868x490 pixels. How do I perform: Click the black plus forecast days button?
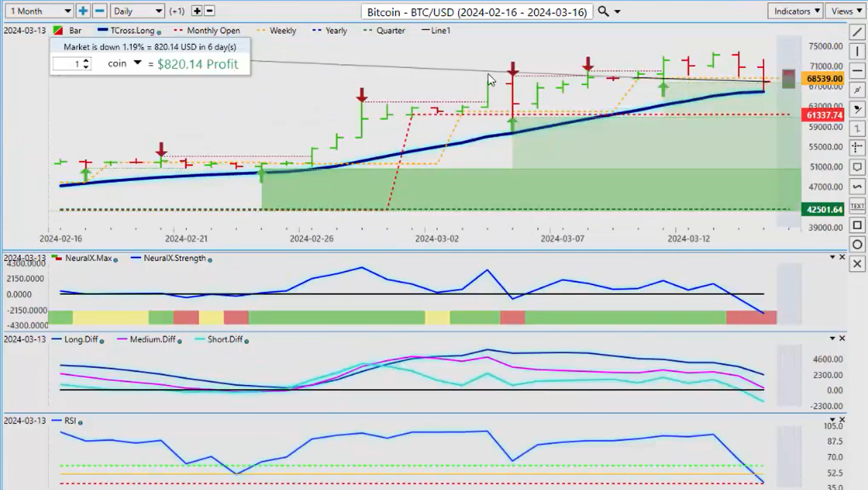click(x=197, y=11)
